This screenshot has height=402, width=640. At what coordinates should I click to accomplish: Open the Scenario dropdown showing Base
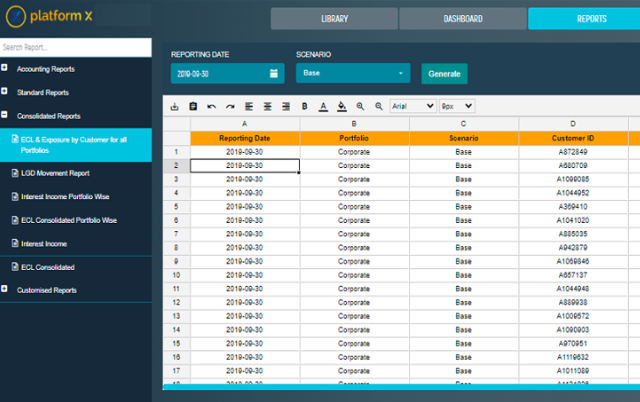coord(353,74)
